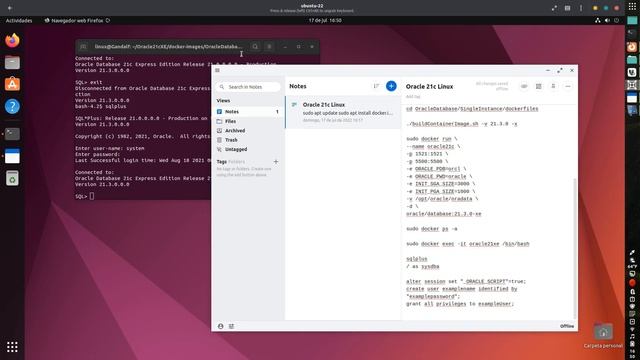
Task: Select the Oracle 21c Linux note in the list
Action: pos(343,112)
